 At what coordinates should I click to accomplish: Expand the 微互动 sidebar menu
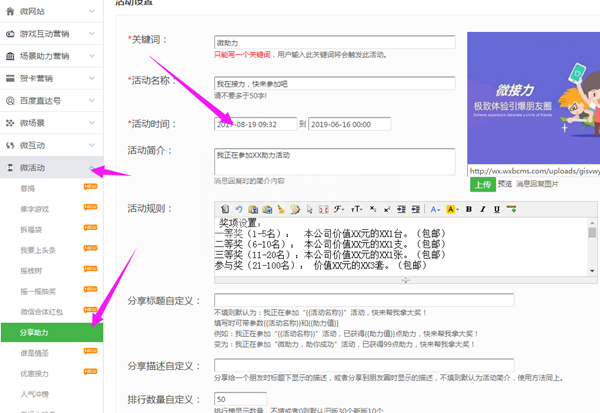coord(92,145)
